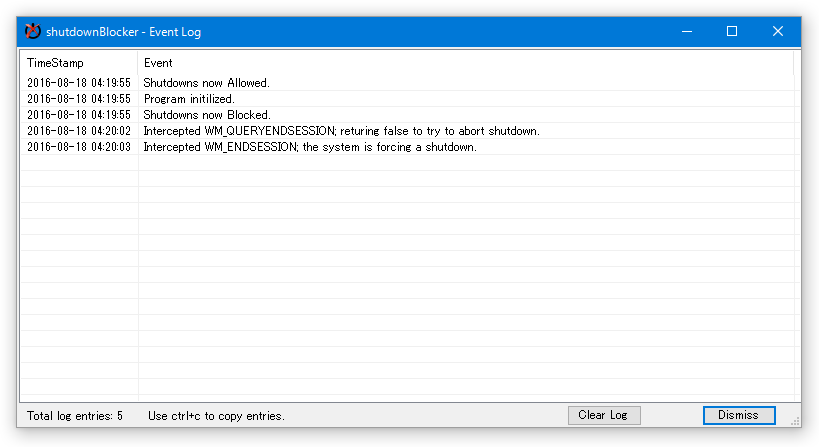The width and height of the screenshot is (819, 447).
Task: Click the 04:20:03 timestamp cell
Action: click(x=79, y=147)
